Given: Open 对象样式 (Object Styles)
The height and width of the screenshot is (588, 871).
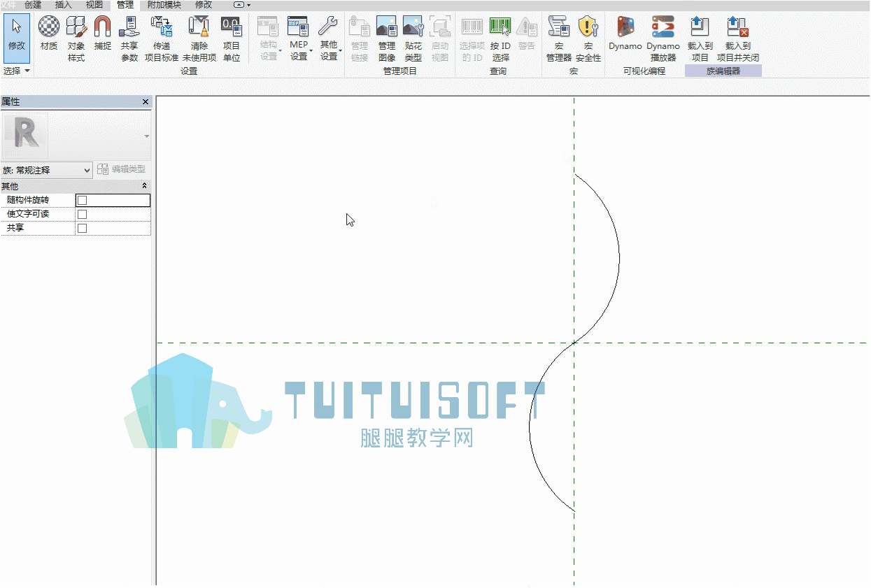Looking at the screenshot, I should pos(76,38).
